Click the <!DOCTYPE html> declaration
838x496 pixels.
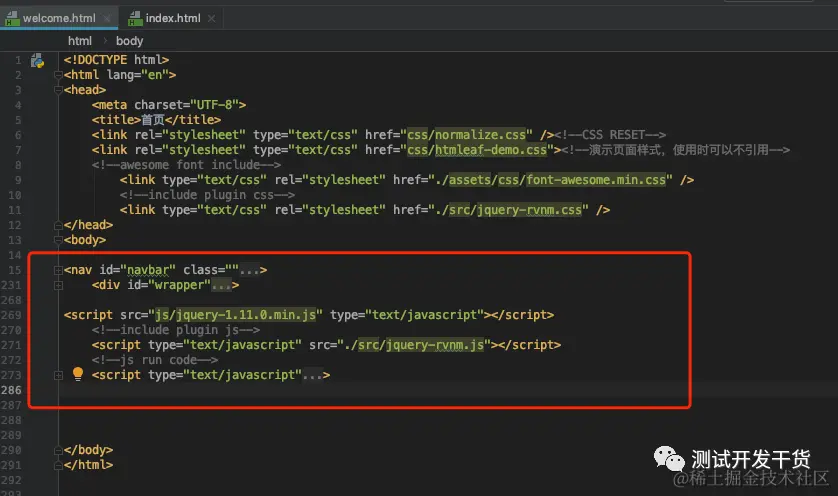pyautogui.click(x=116, y=60)
